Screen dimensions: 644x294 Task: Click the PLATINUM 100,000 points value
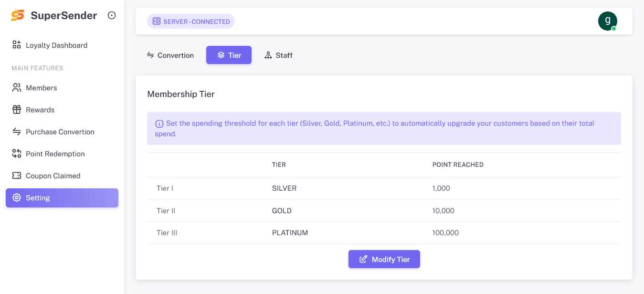pos(445,233)
